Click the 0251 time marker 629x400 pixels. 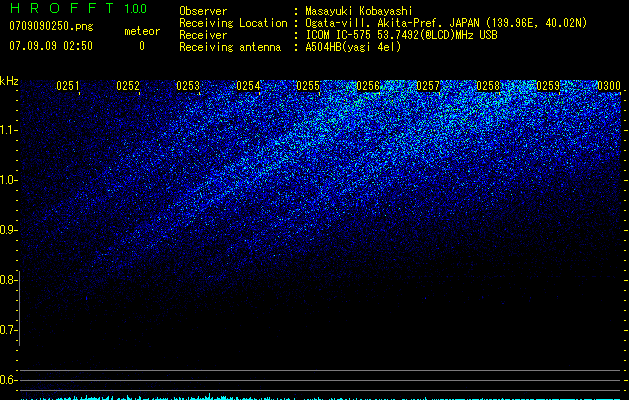(x=68, y=86)
